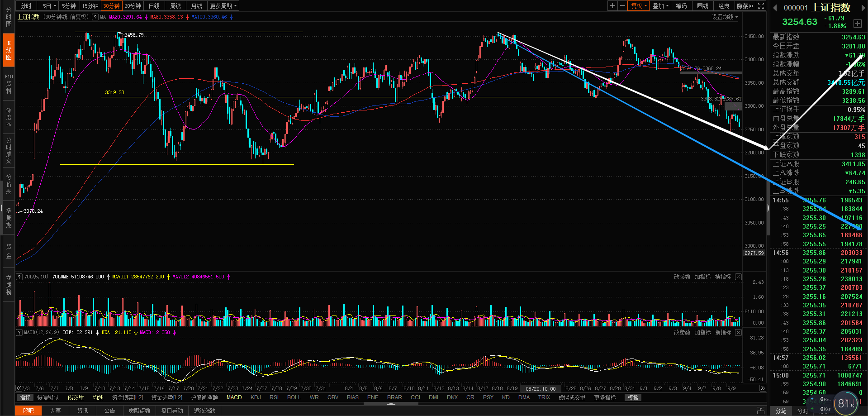
Task: Select KDJ indicator from indicator bar
Action: [256, 397]
